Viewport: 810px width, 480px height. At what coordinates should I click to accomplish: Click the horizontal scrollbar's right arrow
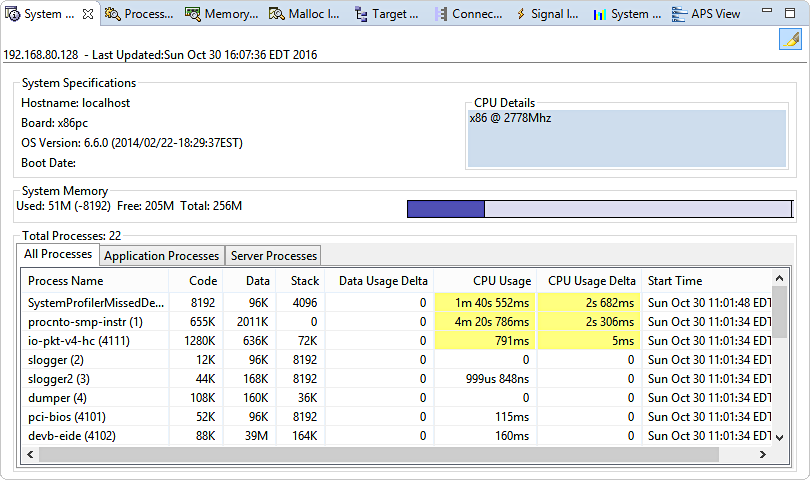tap(761, 455)
